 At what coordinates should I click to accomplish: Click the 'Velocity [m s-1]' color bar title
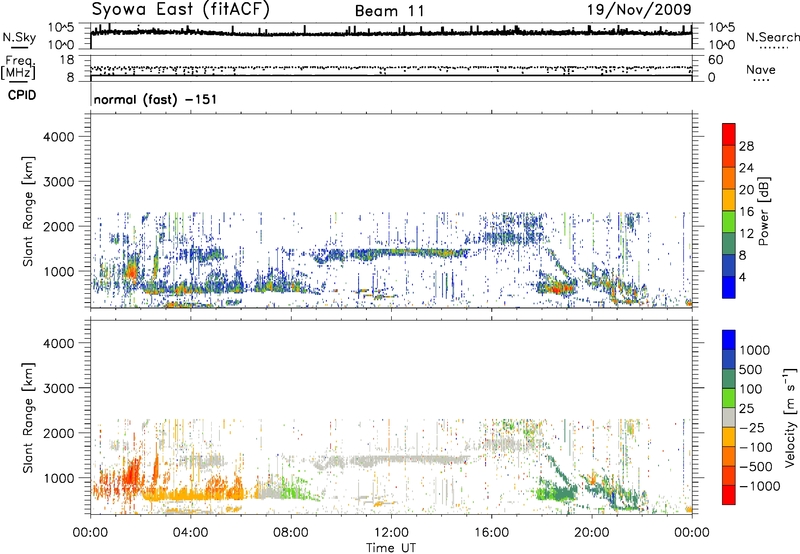791,417
